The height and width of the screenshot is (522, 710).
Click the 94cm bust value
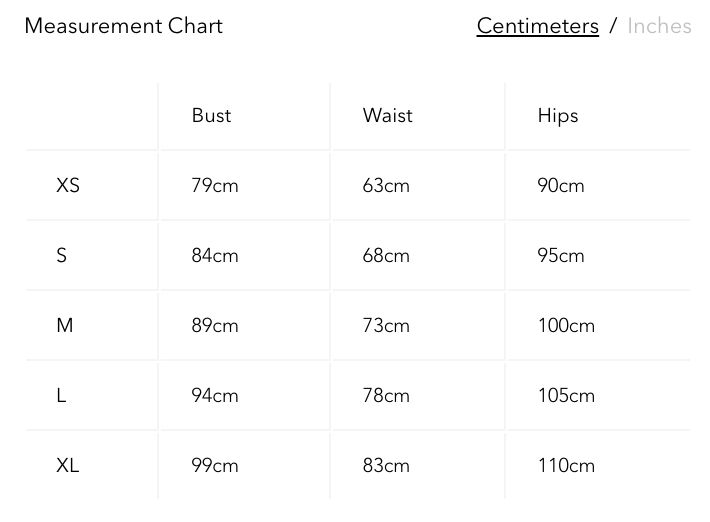click(215, 396)
